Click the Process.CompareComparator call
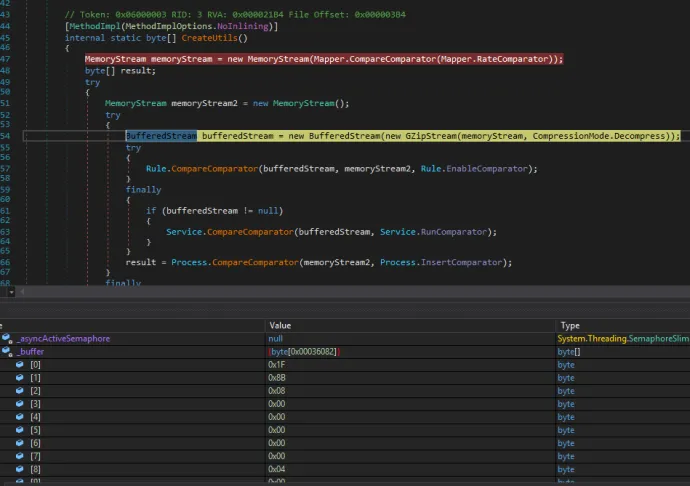The width and height of the screenshot is (690, 486). click(235, 262)
